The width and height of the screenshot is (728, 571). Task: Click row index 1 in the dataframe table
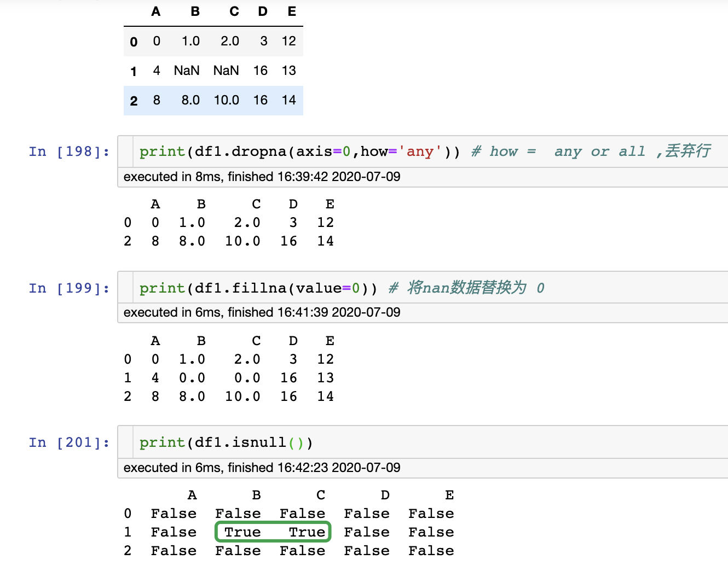point(134,71)
